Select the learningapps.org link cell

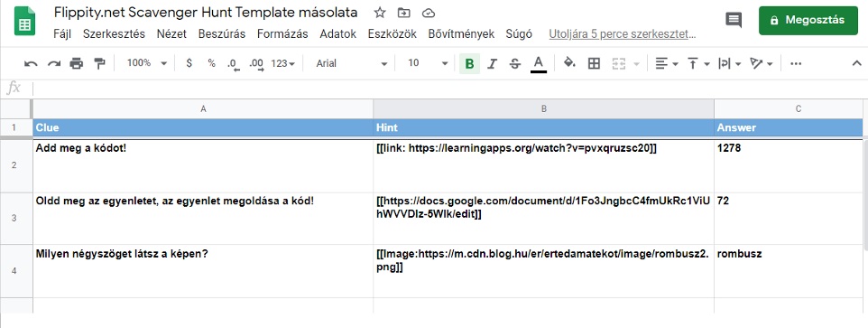click(x=543, y=165)
